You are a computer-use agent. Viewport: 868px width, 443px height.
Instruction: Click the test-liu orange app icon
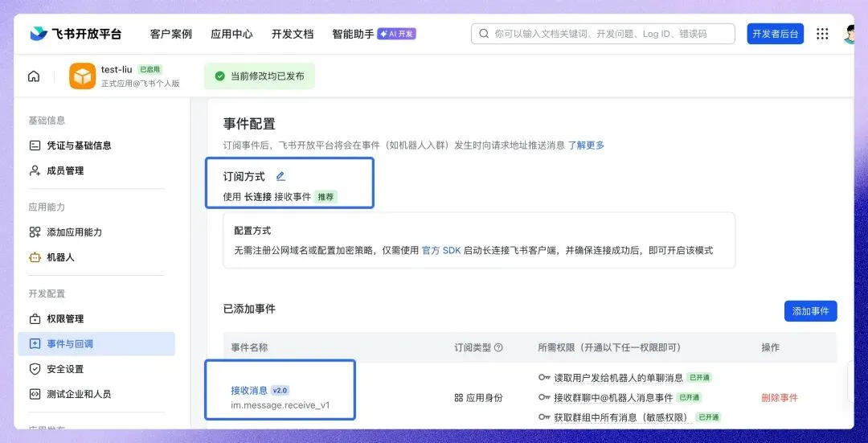pos(83,76)
